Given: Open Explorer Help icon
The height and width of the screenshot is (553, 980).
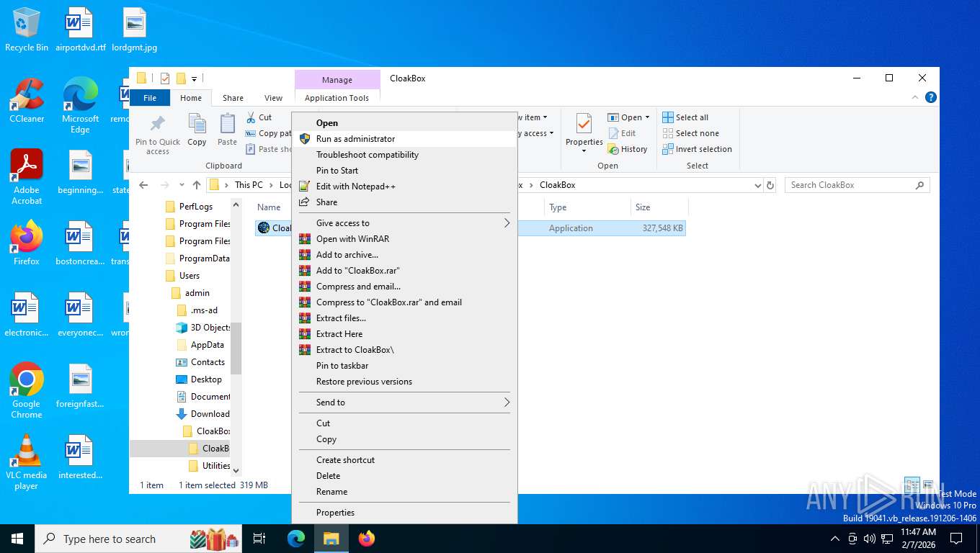Looking at the screenshot, I should point(931,98).
